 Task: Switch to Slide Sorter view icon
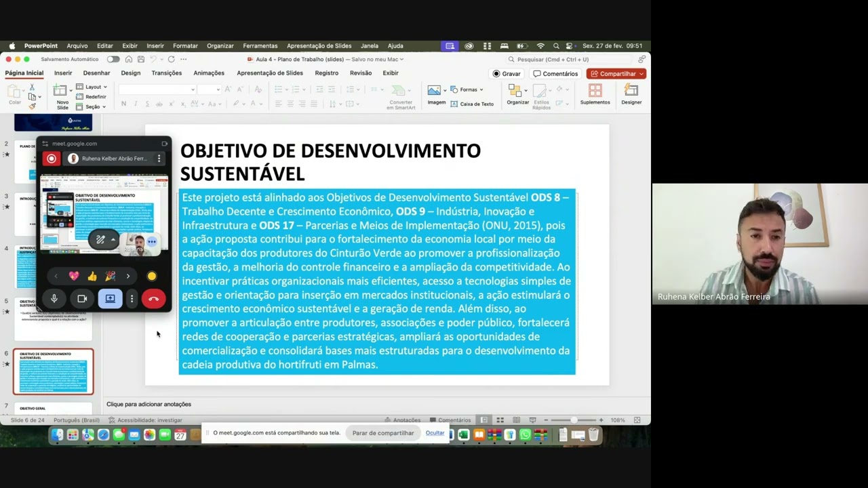[x=500, y=420]
